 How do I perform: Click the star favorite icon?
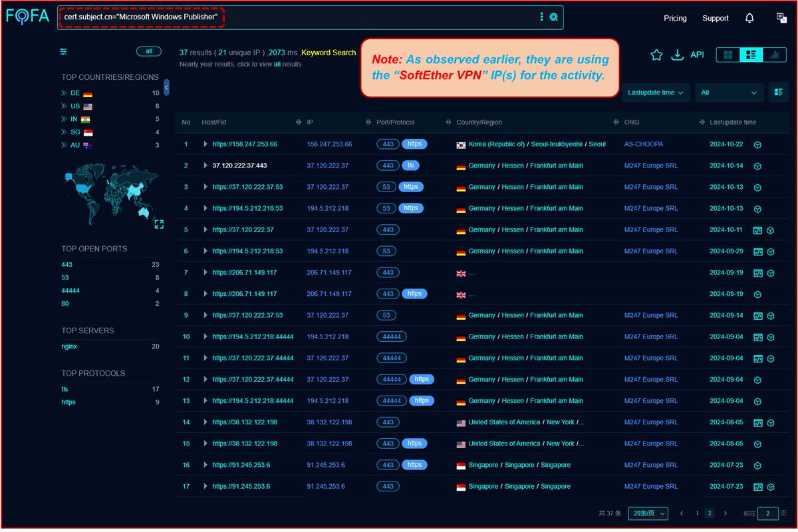pyautogui.click(x=656, y=55)
